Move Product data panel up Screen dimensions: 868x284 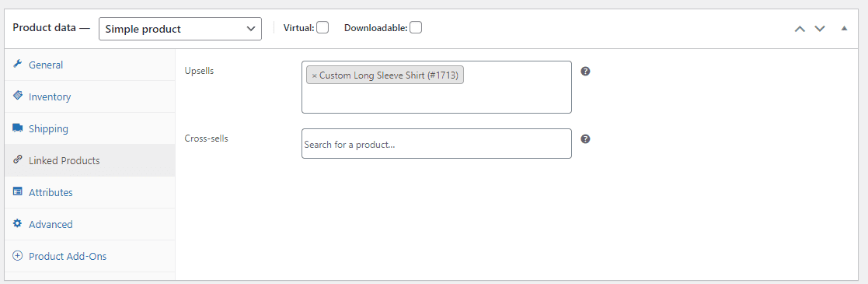coord(800,28)
